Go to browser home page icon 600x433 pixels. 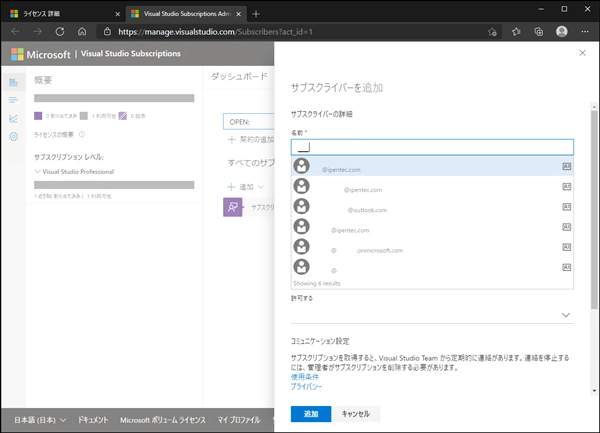coord(82,32)
